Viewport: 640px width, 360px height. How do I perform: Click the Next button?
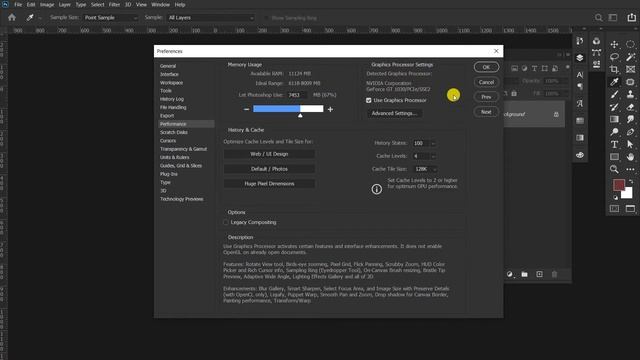(486, 112)
